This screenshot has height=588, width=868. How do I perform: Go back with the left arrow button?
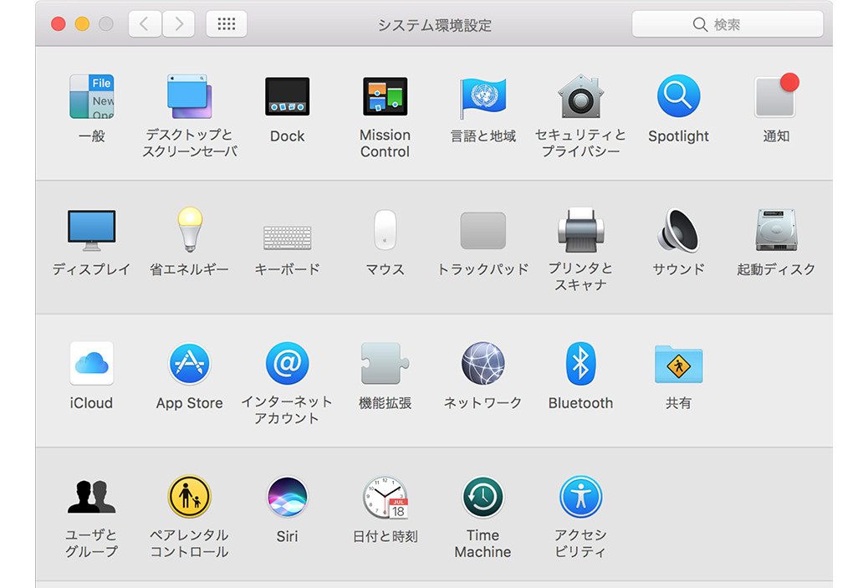pos(145,23)
